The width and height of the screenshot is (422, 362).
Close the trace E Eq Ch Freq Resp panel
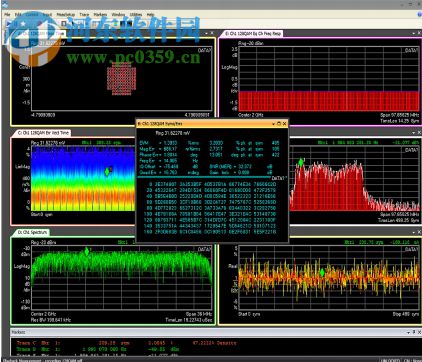point(419,33)
